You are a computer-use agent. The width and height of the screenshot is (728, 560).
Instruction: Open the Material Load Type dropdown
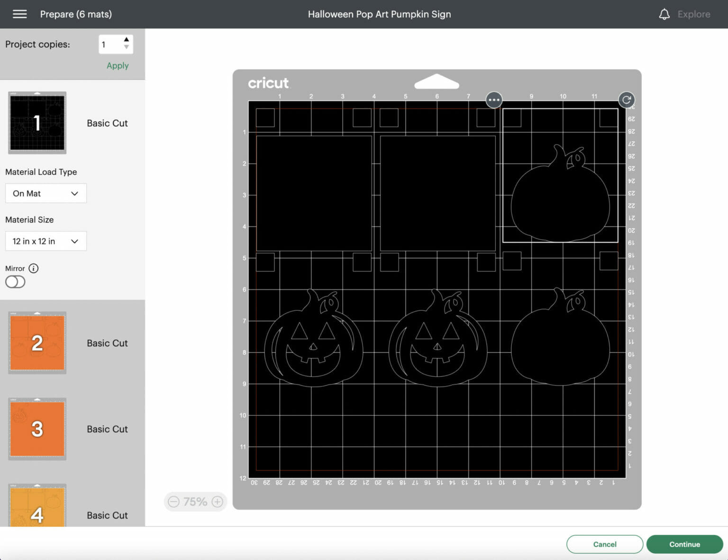tap(45, 193)
